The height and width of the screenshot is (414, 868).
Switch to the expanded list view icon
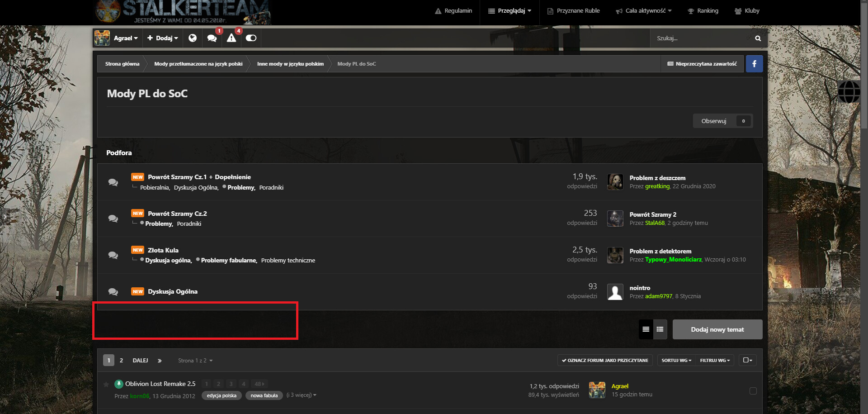[660, 329]
